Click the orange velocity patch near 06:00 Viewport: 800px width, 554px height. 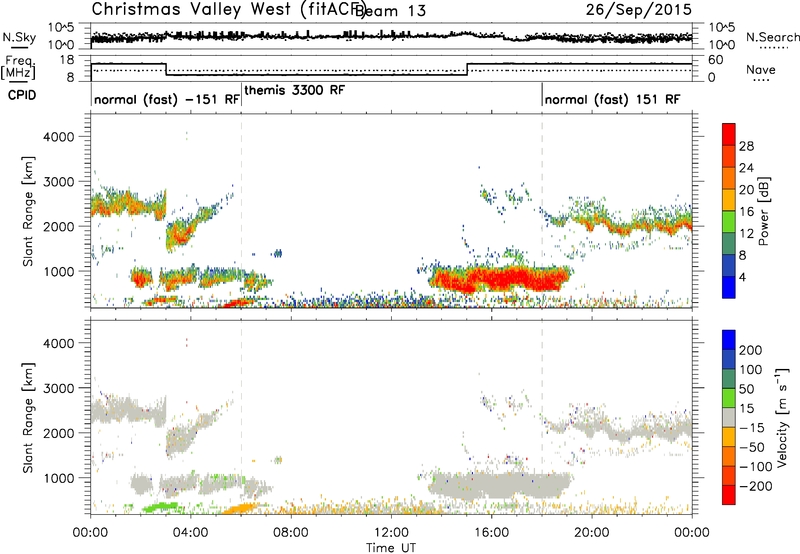tap(240, 508)
